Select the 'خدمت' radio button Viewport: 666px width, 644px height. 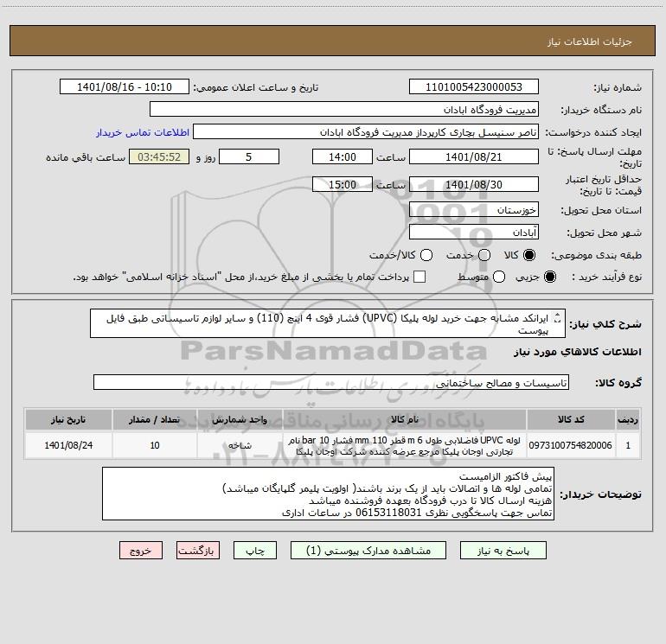pos(484,255)
